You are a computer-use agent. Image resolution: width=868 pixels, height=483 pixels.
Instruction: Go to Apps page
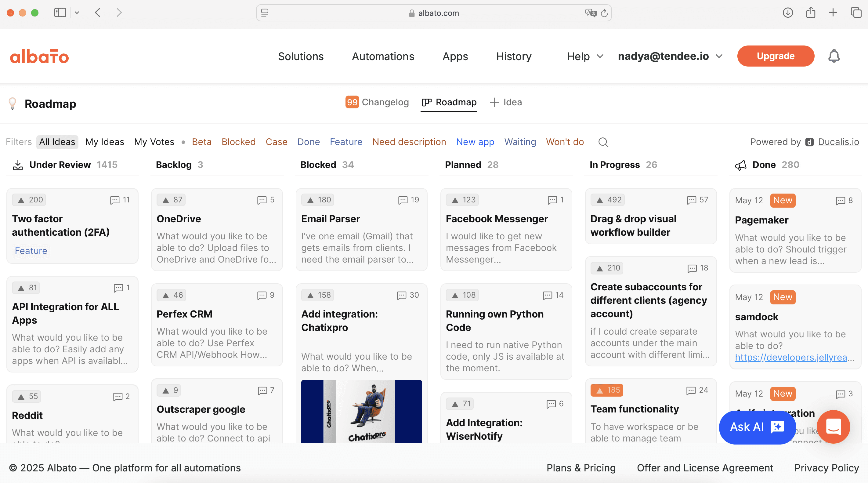[x=455, y=56]
